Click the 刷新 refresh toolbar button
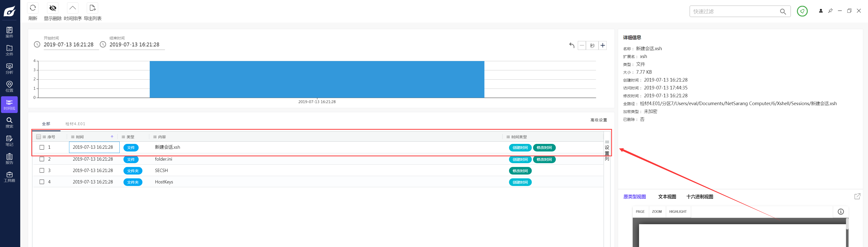868x247 pixels. (33, 8)
